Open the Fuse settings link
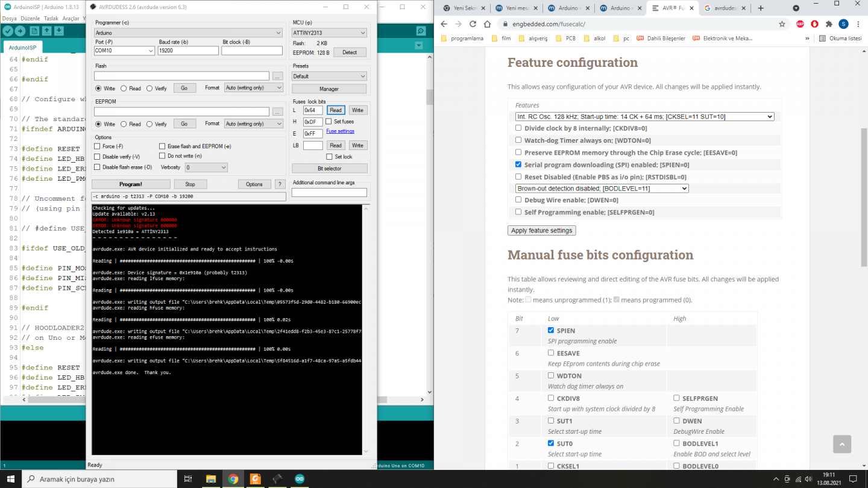The image size is (868, 488). pos(340,131)
